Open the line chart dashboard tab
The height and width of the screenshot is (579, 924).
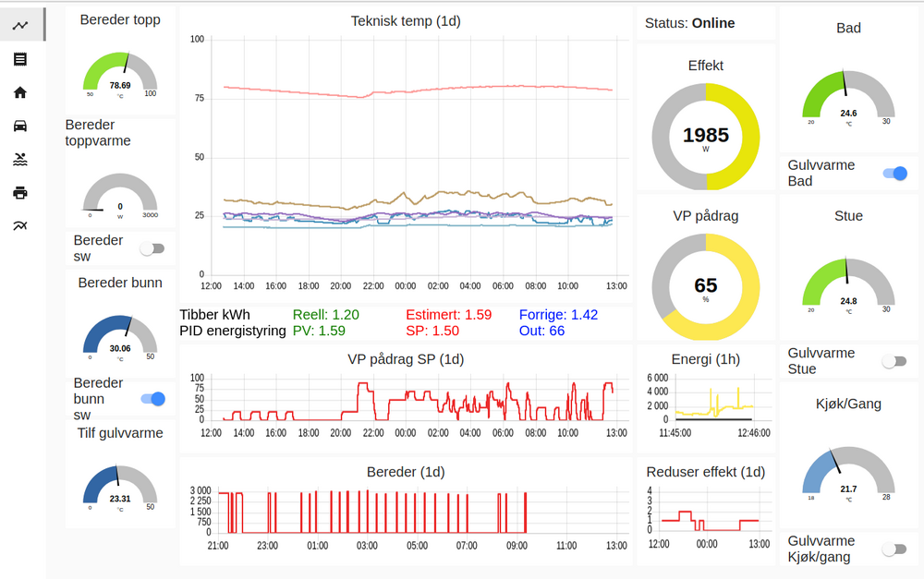[20, 26]
